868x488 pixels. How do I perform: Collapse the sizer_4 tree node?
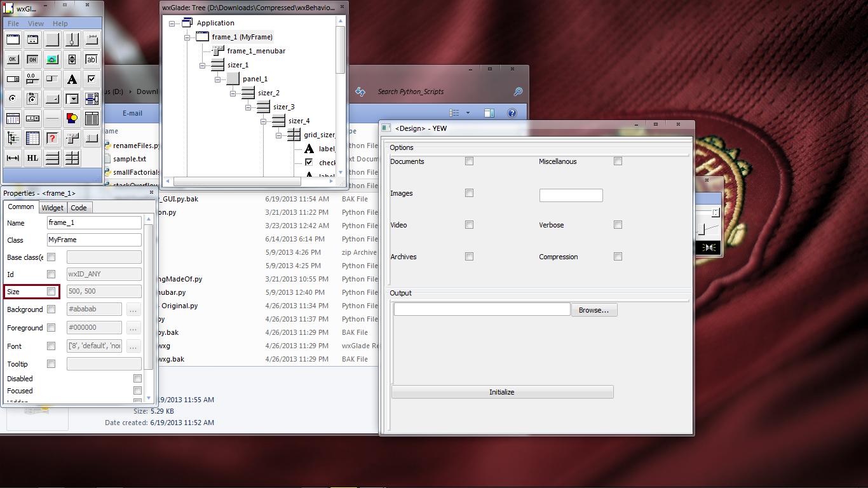click(263, 121)
